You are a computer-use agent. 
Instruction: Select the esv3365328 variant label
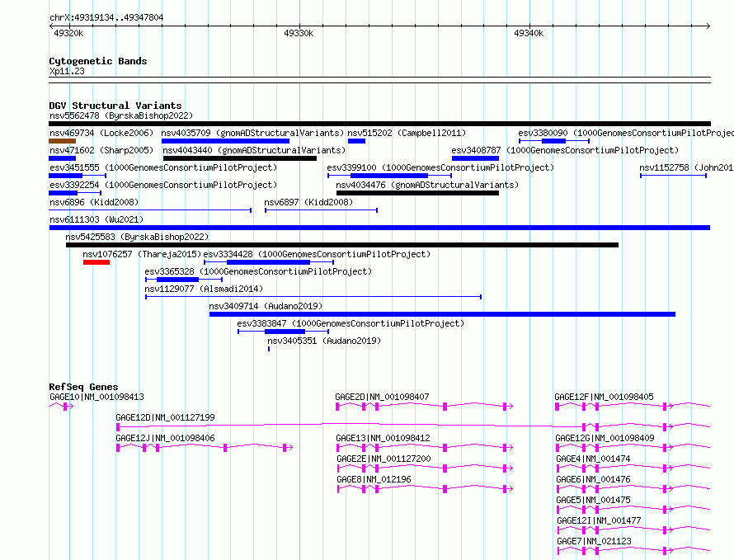(258, 271)
